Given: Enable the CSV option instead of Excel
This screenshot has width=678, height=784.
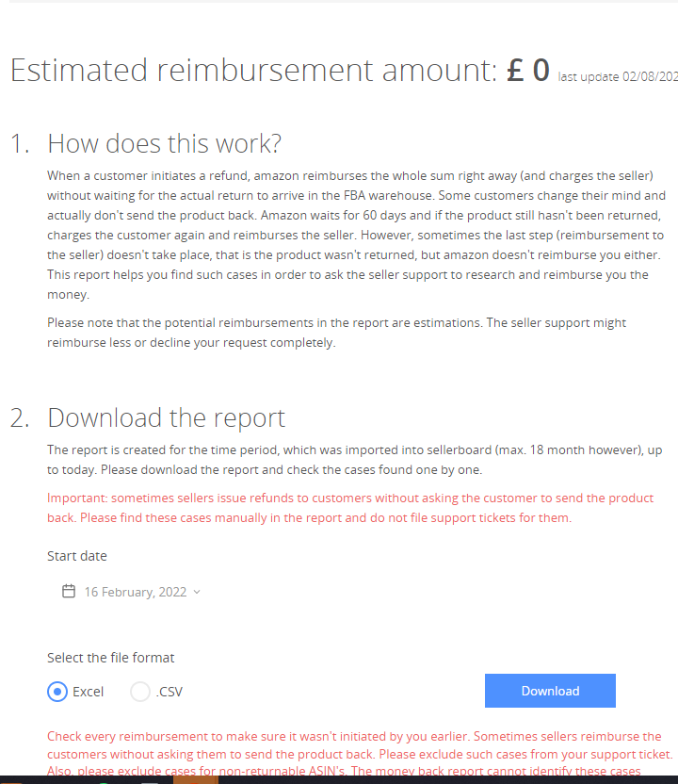Looking at the screenshot, I should (139, 691).
